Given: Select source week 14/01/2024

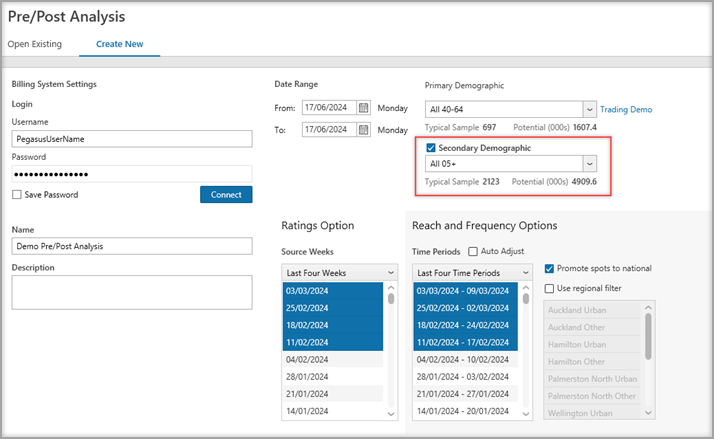Looking at the screenshot, I should [x=333, y=411].
